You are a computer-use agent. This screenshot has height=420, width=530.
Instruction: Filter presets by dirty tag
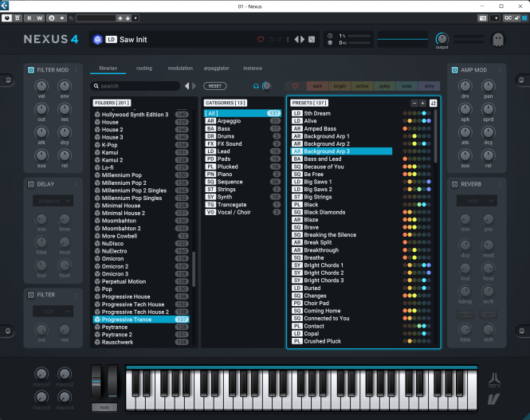[429, 86]
